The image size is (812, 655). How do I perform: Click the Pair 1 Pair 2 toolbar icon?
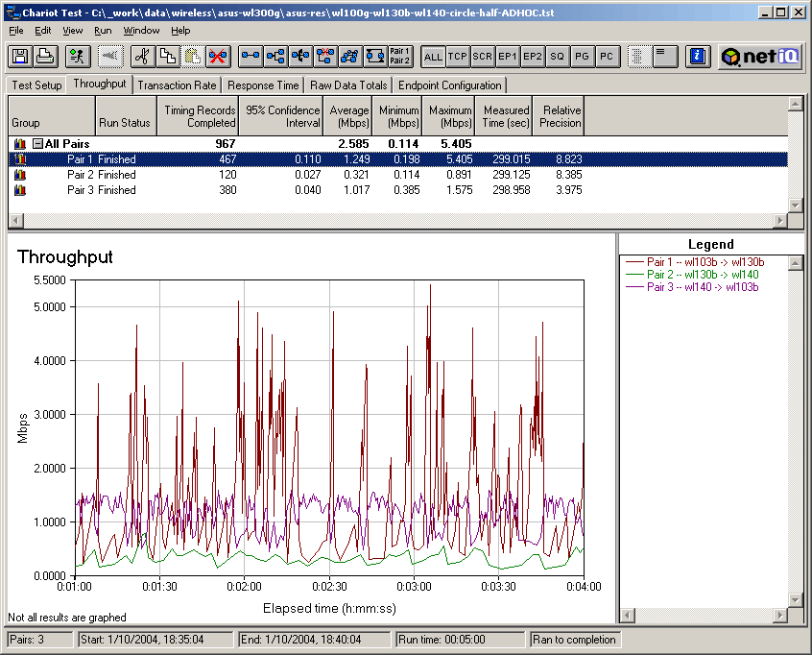(x=400, y=57)
